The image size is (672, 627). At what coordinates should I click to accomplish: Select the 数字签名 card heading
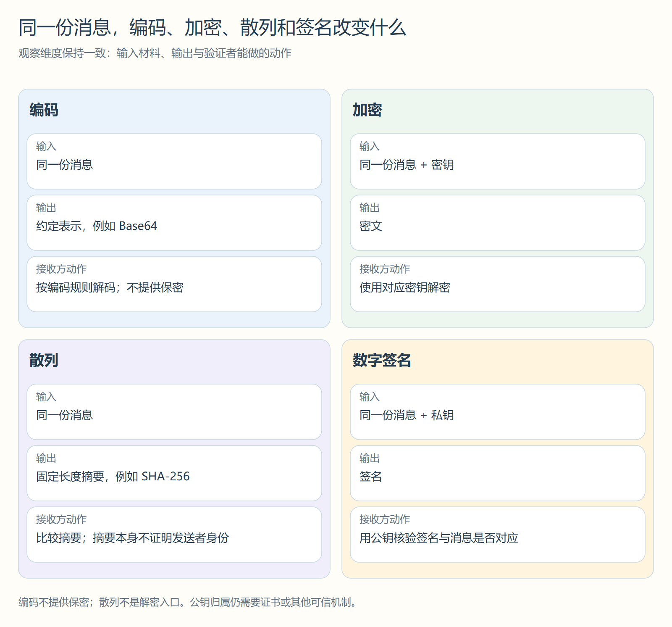coord(382,361)
